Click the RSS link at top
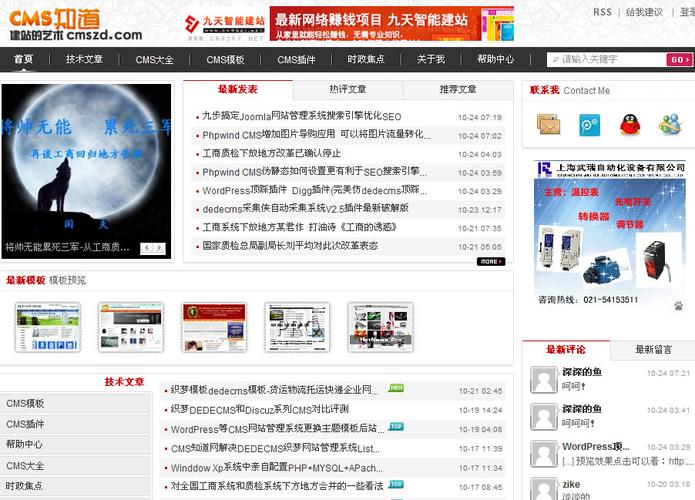This screenshot has width=695, height=500. [602, 13]
